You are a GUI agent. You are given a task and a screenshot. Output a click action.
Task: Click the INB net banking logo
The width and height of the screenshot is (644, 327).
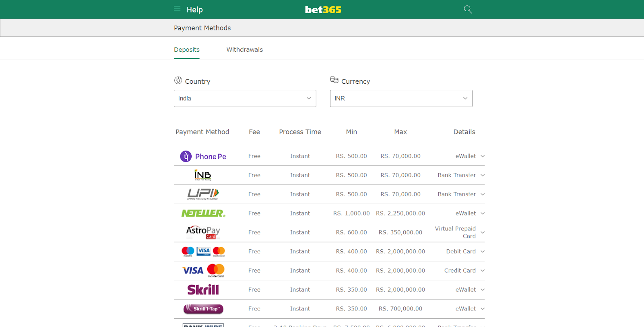[203, 175]
